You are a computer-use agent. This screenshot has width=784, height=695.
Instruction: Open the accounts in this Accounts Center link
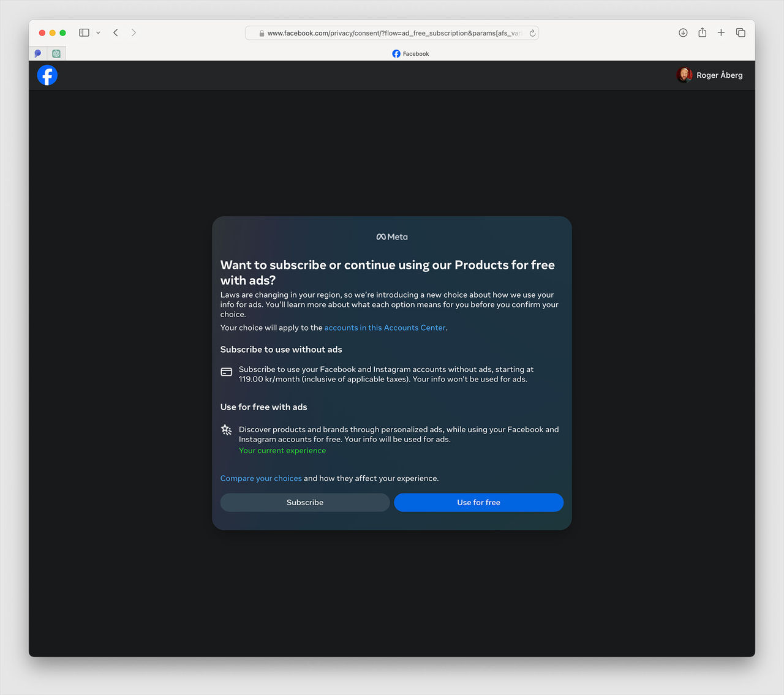click(385, 328)
